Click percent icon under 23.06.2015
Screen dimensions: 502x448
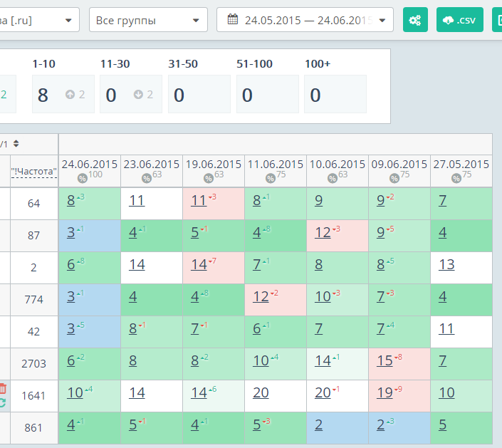click(147, 178)
